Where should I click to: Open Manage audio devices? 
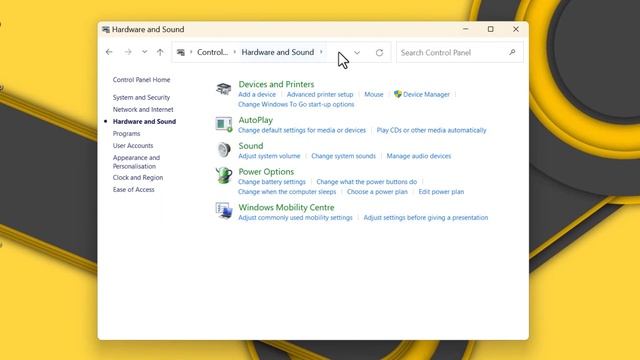(419, 156)
